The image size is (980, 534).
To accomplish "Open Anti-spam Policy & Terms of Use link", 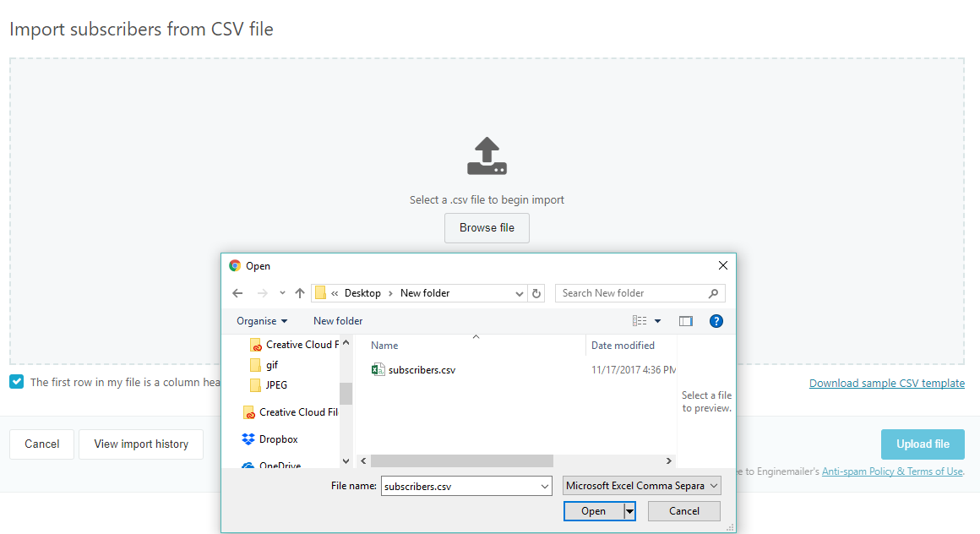I will coord(892,471).
